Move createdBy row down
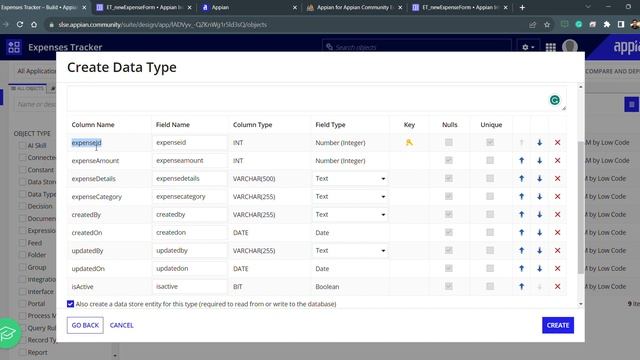 point(539,215)
